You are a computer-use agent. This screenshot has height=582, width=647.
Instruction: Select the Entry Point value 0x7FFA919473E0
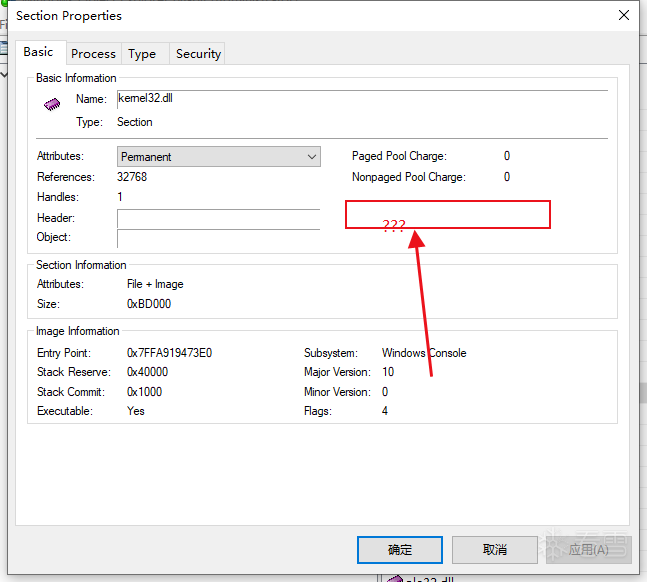click(x=169, y=353)
